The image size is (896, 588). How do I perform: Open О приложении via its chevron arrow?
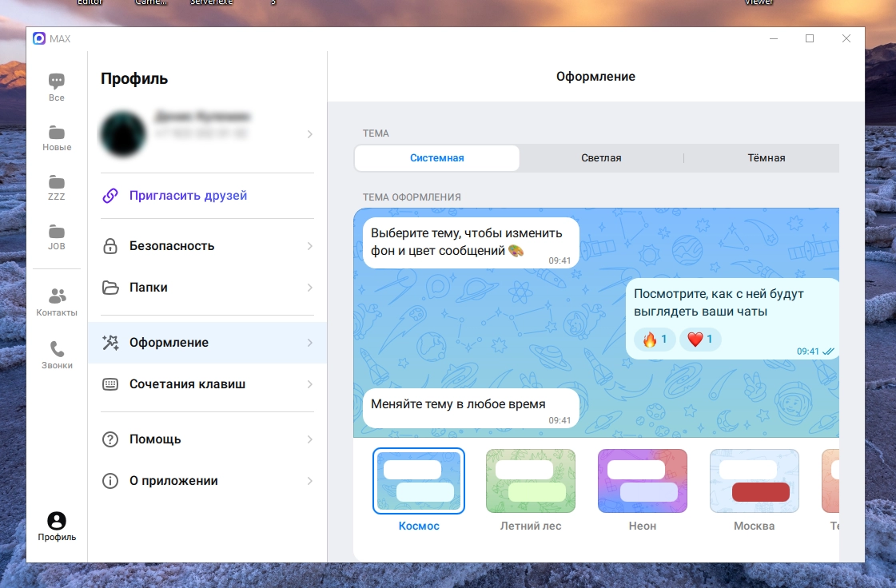click(309, 481)
